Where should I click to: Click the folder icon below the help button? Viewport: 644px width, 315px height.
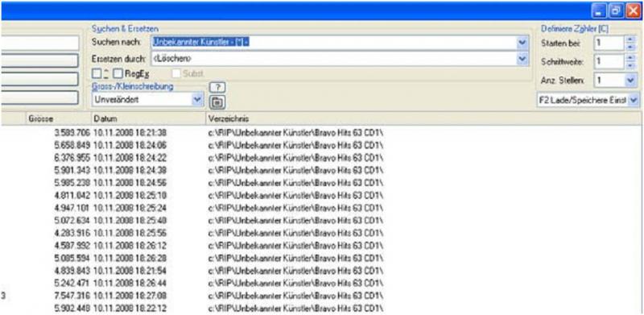pos(217,102)
